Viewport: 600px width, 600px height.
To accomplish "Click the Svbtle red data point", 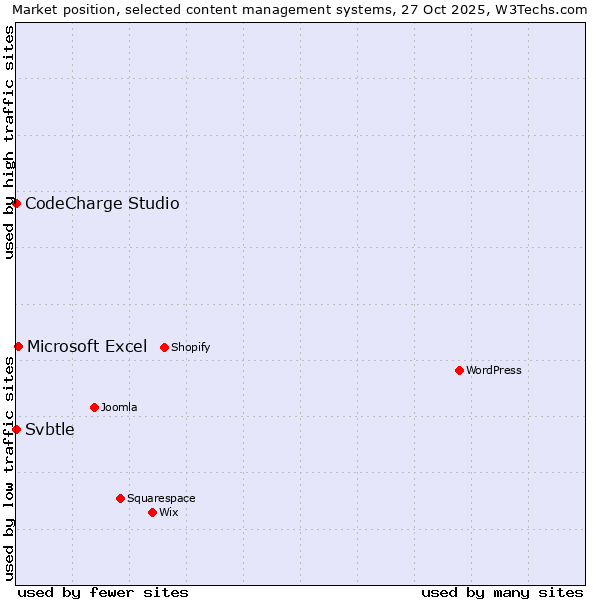I will [16, 429].
